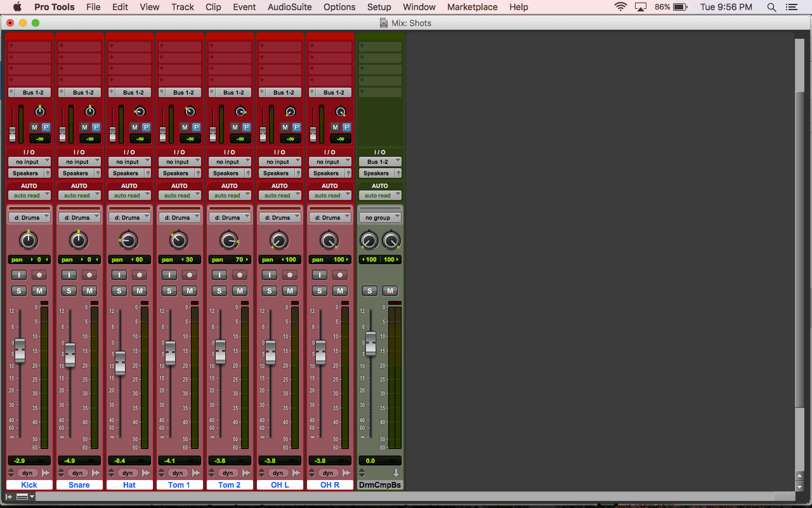Open Spotlight search in menu bar
Screen dimensions: 812x508
pos(772,7)
